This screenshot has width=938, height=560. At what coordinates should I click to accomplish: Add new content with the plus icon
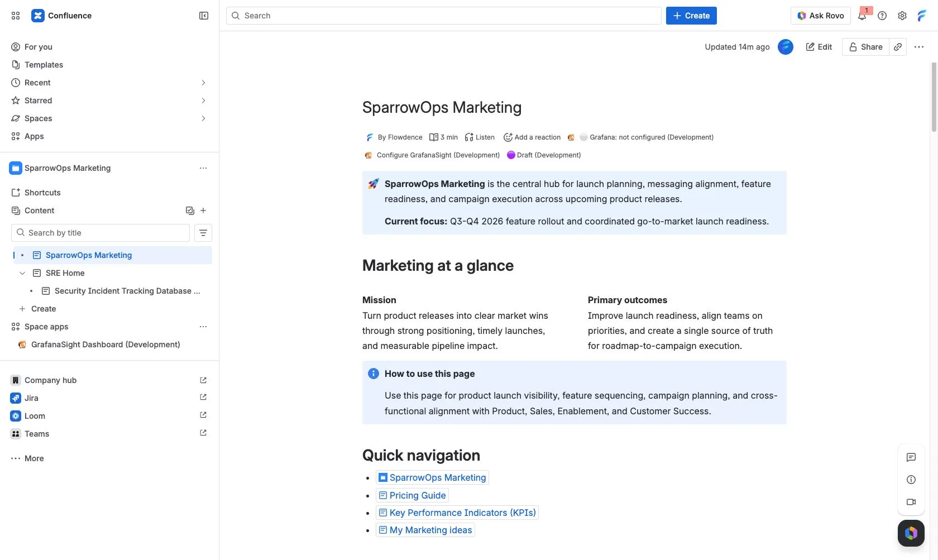tap(203, 210)
